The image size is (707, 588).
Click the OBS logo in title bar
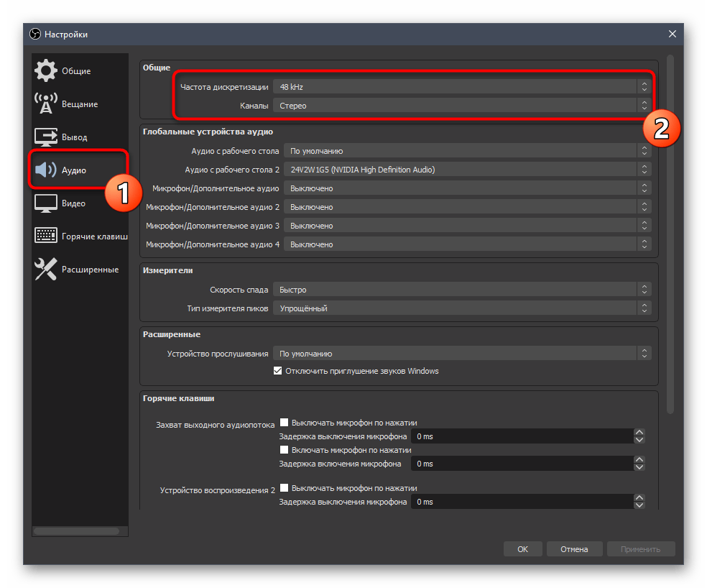tap(35, 34)
